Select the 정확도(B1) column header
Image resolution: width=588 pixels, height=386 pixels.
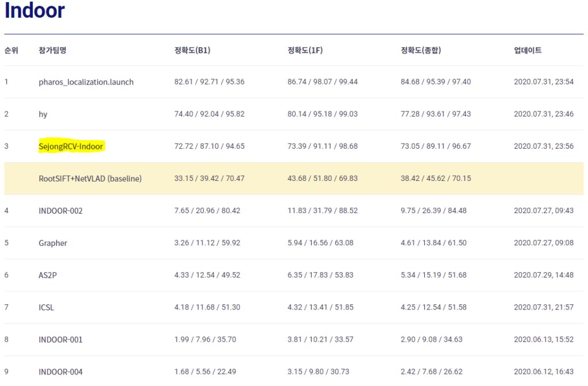[x=192, y=51]
